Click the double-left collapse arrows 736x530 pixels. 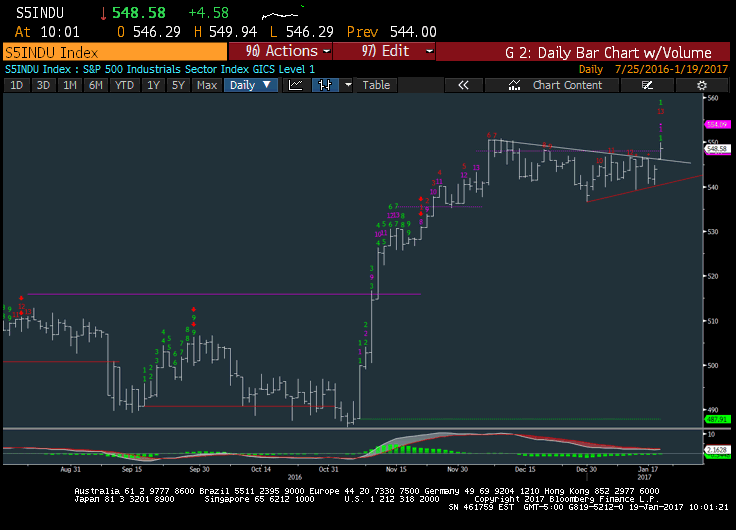click(x=463, y=85)
